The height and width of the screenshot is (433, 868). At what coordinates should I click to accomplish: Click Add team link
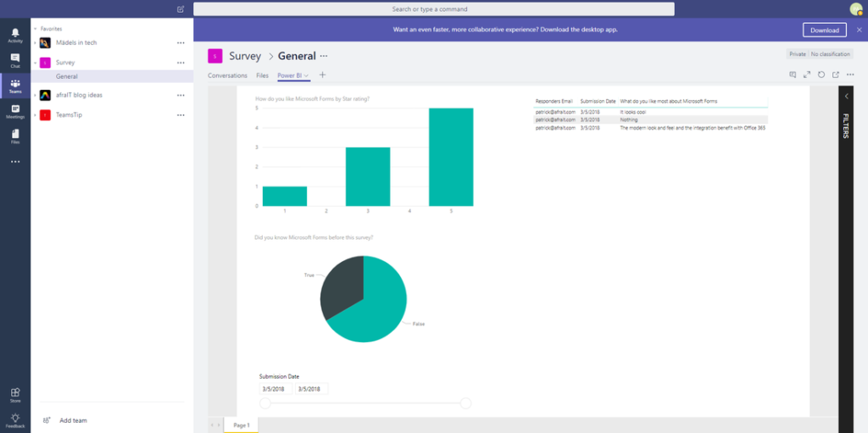[73, 420]
